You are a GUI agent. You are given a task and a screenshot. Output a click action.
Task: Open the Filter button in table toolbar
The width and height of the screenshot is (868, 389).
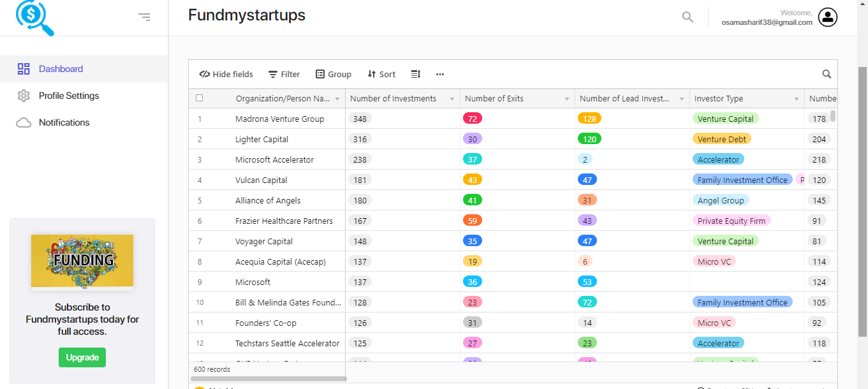284,74
